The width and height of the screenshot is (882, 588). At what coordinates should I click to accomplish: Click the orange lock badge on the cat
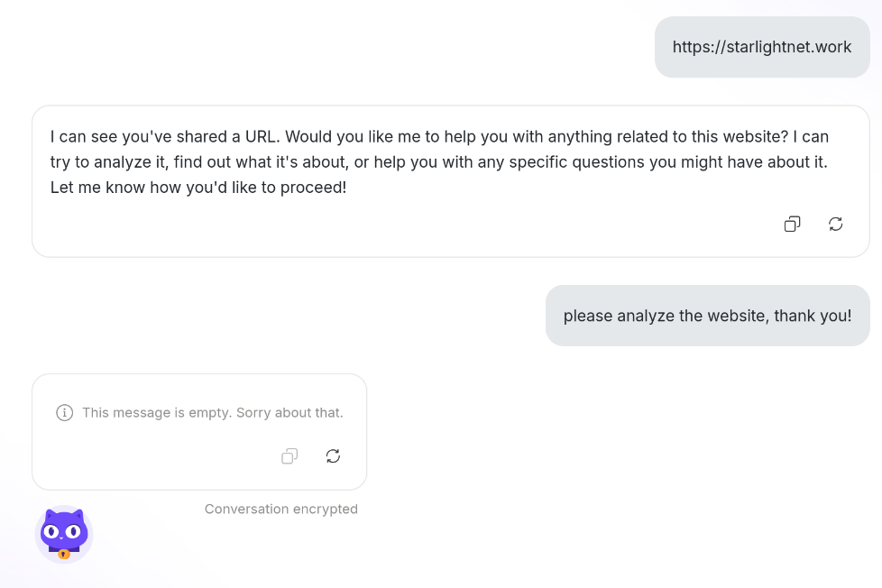[x=64, y=555]
